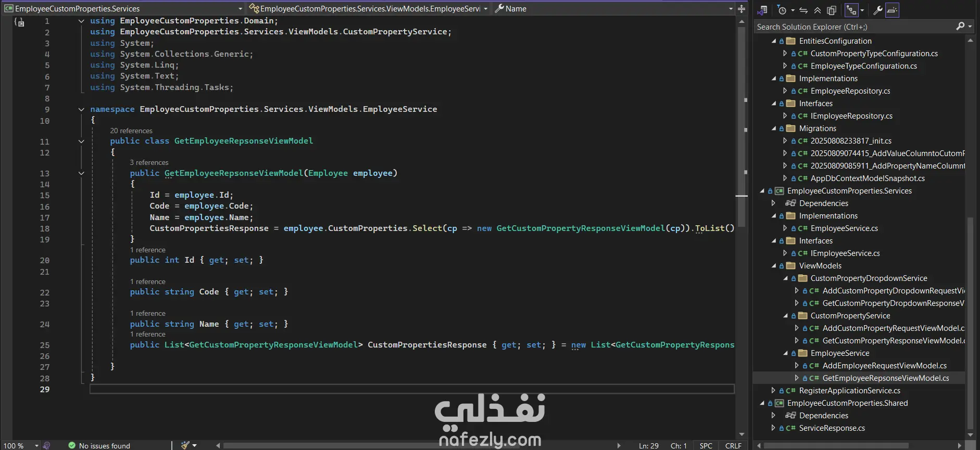Select AppDbContextModelSnapshot.cs file
The image size is (980, 450).
[868, 178]
